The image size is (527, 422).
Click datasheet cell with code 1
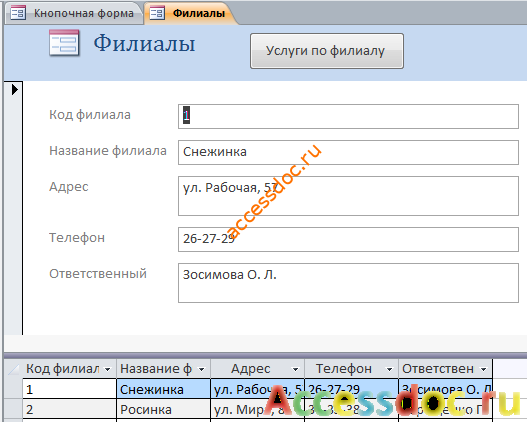pos(69,389)
